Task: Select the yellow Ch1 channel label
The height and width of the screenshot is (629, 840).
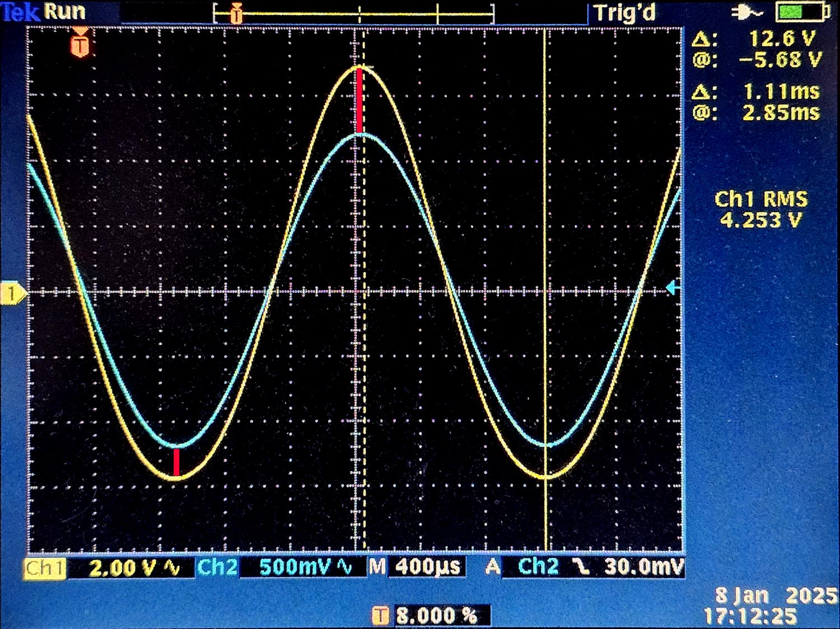Action: [45, 568]
